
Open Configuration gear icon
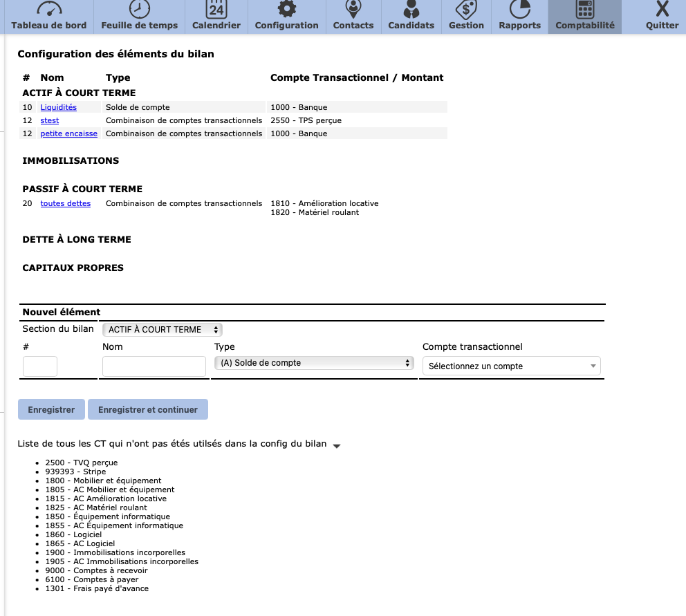pyautogui.click(x=286, y=10)
